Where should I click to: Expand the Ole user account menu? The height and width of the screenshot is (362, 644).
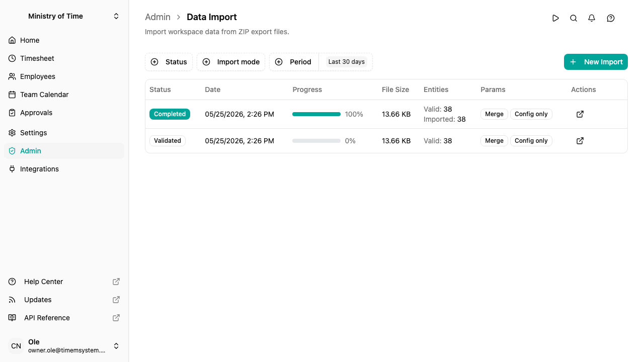coord(116,346)
